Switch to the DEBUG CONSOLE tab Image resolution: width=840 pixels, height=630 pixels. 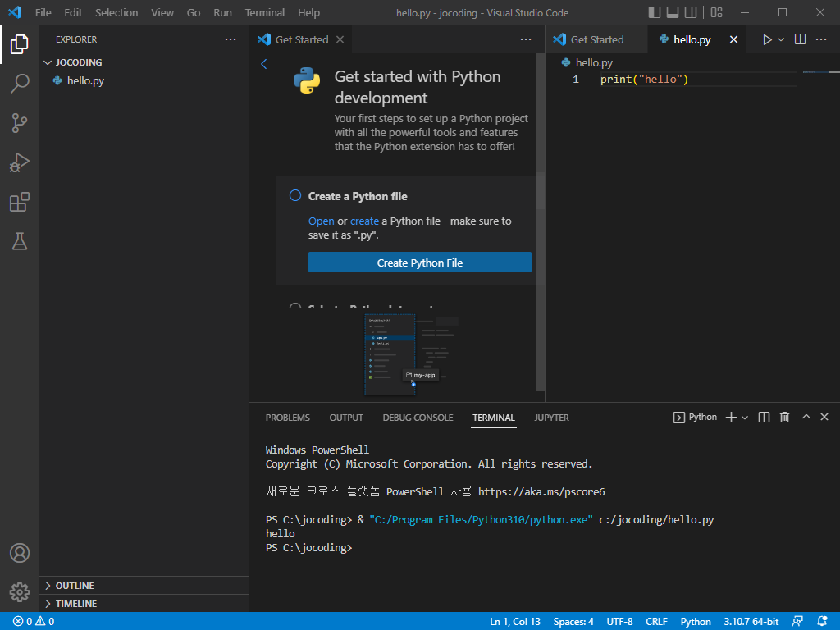[418, 418]
